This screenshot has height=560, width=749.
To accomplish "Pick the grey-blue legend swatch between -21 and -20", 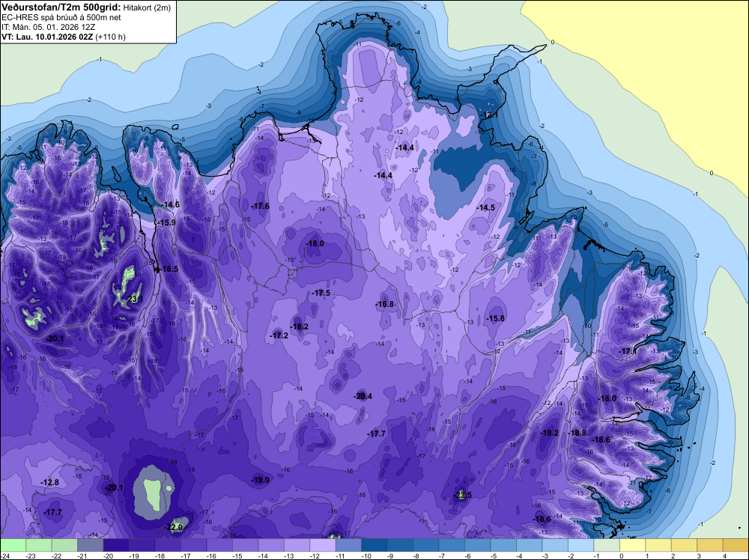I will tap(91, 545).
